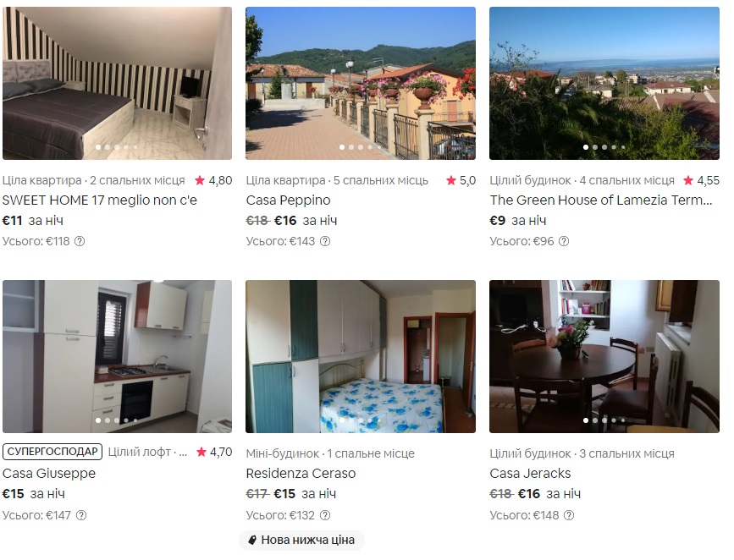Open the €143 total price info icon
Image resolution: width=734 pixels, height=560 pixels.
click(325, 241)
